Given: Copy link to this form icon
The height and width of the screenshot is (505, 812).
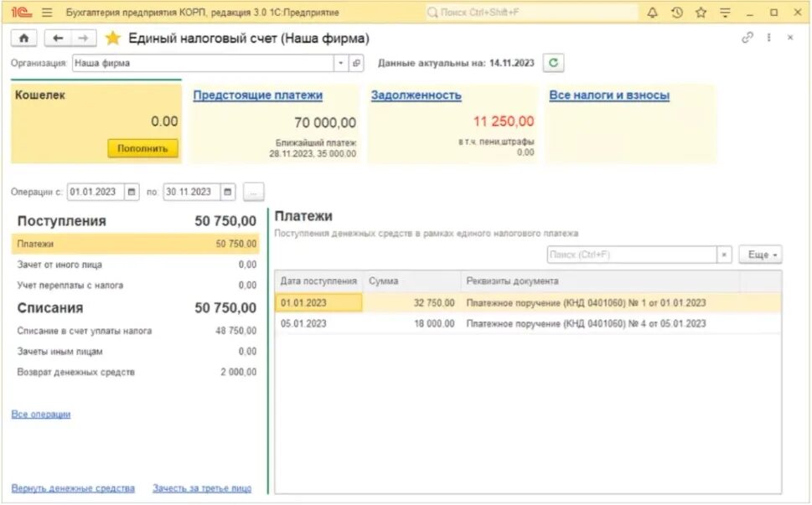Looking at the screenshot, I should pos(747,37).
